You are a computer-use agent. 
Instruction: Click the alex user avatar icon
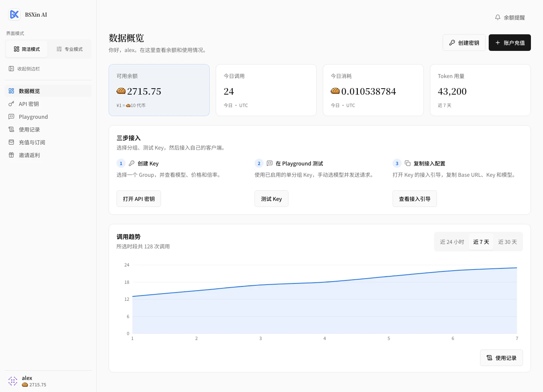pyautogui.click(x=13, y=381)
